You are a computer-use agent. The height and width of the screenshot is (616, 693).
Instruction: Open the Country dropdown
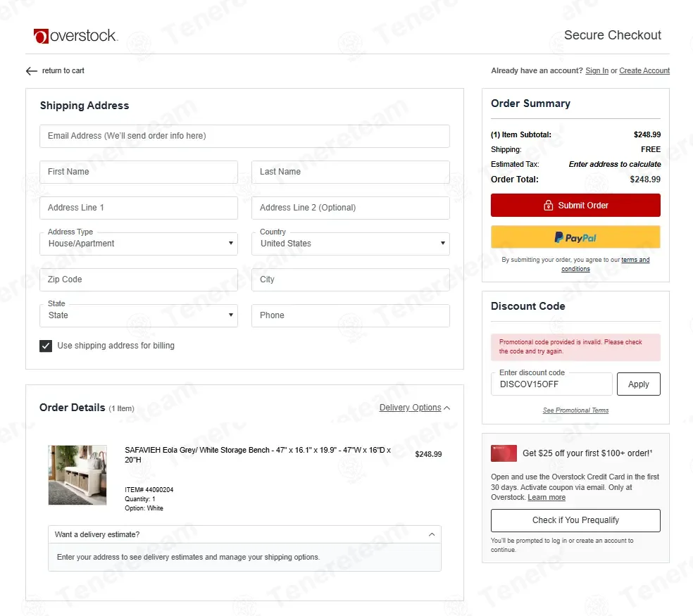(x=351, y=244)
